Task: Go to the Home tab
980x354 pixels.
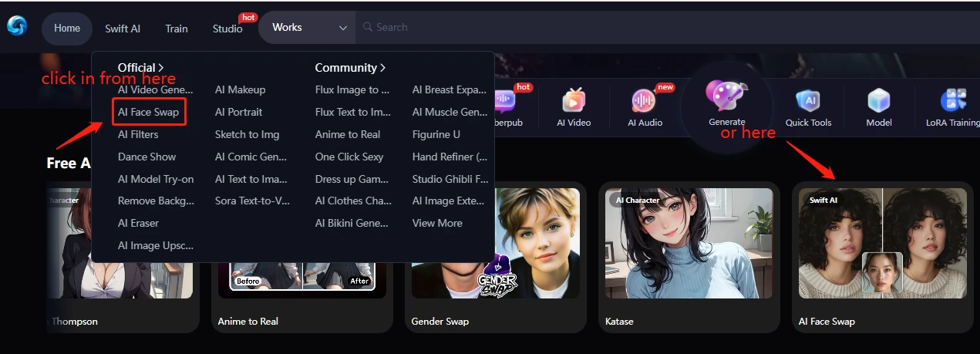Action: pos(67,28)
